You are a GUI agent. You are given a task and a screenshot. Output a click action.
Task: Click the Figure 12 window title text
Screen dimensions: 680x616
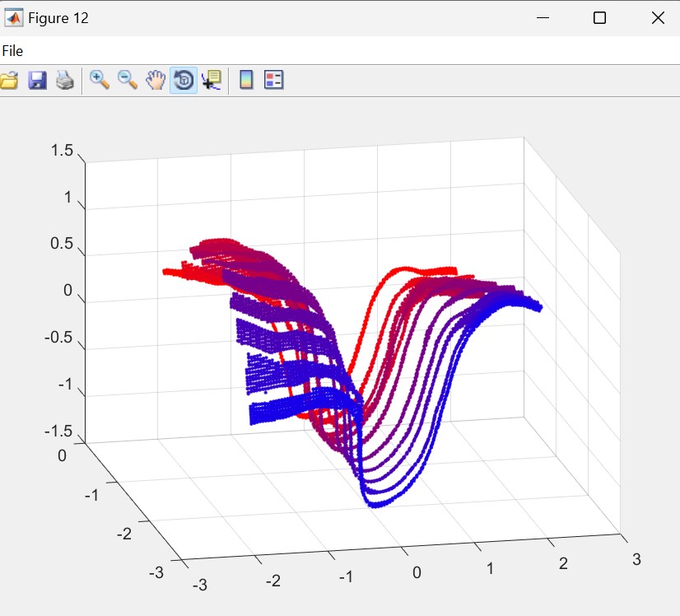point(58,18)
